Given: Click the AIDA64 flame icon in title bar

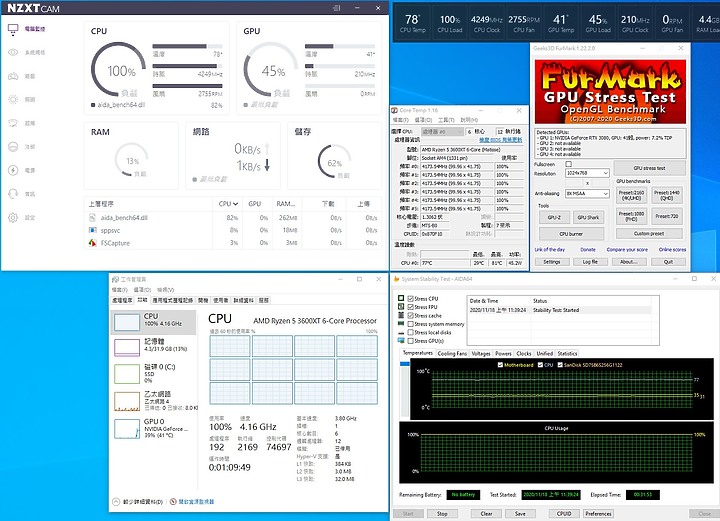Looking at the screenshot, I should (x=396, y=279).
